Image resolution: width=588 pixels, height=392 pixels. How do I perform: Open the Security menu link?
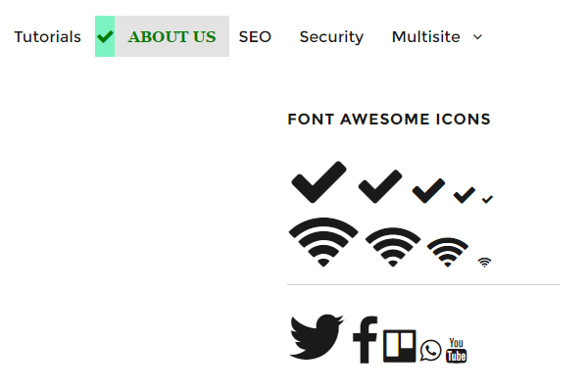coord(331,37)
